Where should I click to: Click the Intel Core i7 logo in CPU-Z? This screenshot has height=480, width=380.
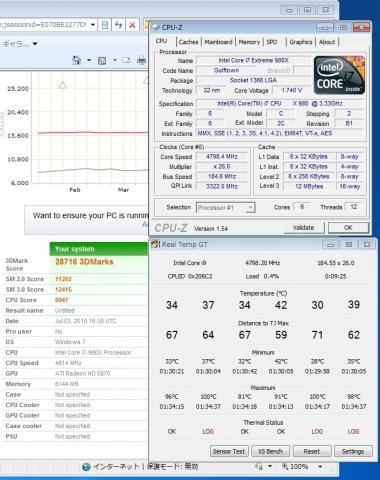339,75
